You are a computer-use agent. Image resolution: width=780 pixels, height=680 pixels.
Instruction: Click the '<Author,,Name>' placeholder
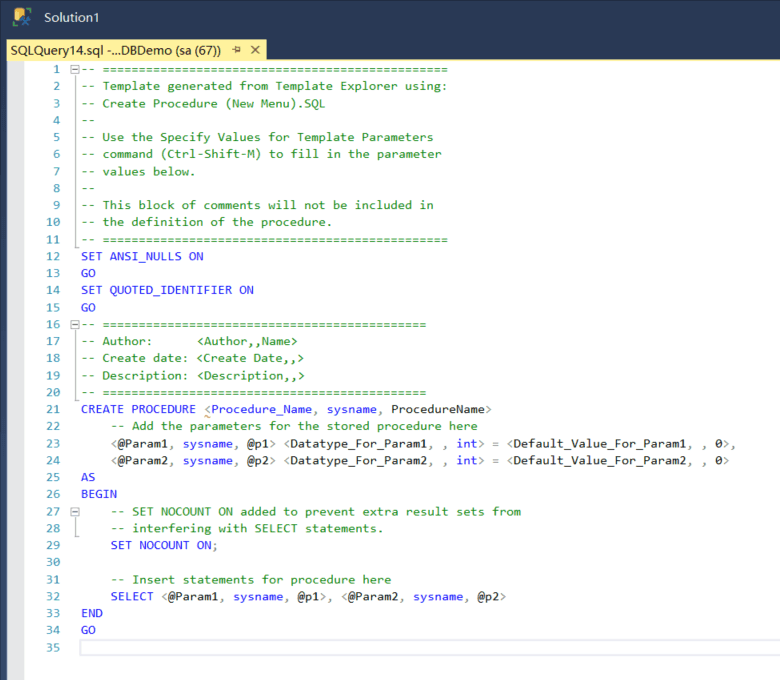pos(247,341)
